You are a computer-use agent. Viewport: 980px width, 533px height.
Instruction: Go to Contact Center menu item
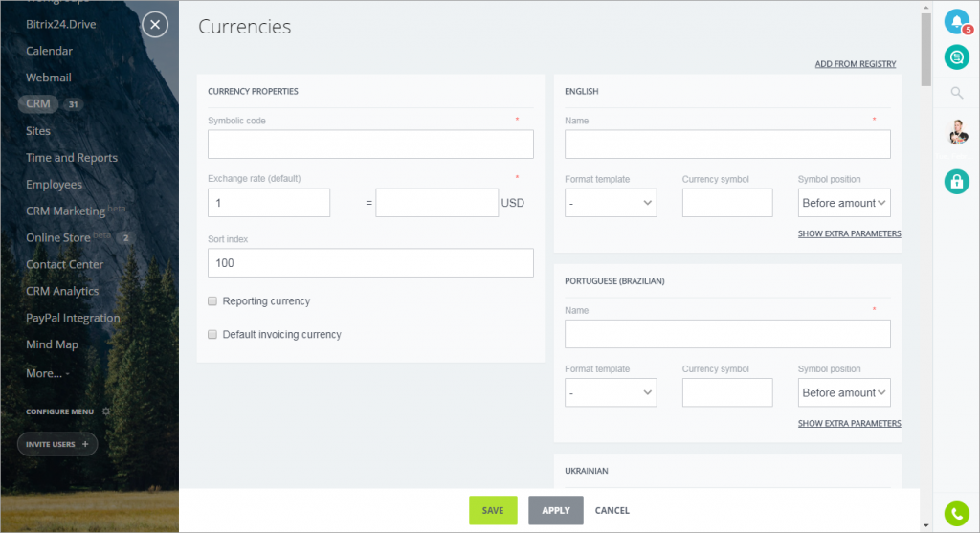64,264
